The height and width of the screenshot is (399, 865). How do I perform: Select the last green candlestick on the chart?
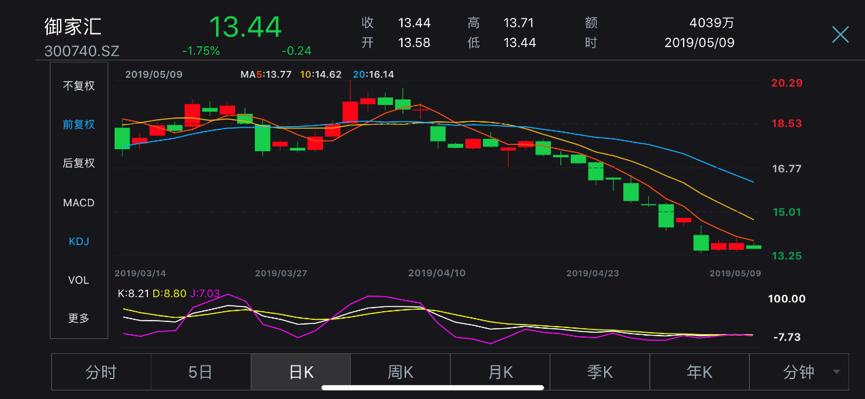(x=754, y=247)
